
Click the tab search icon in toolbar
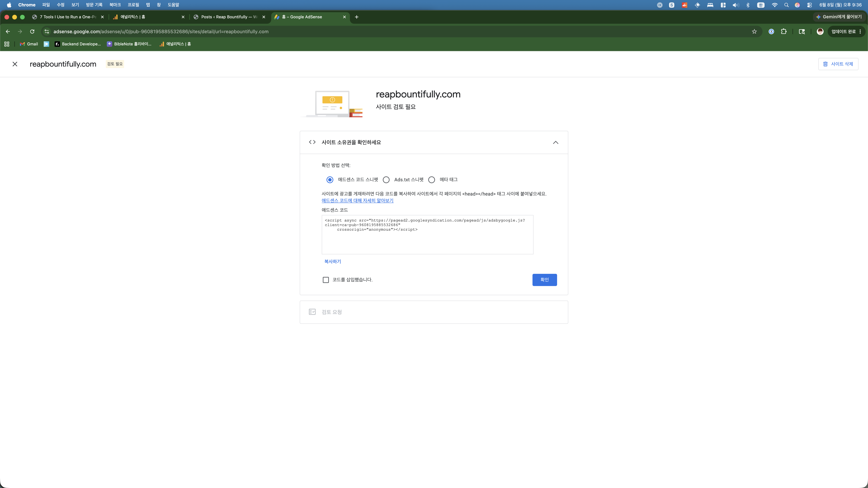802,32
